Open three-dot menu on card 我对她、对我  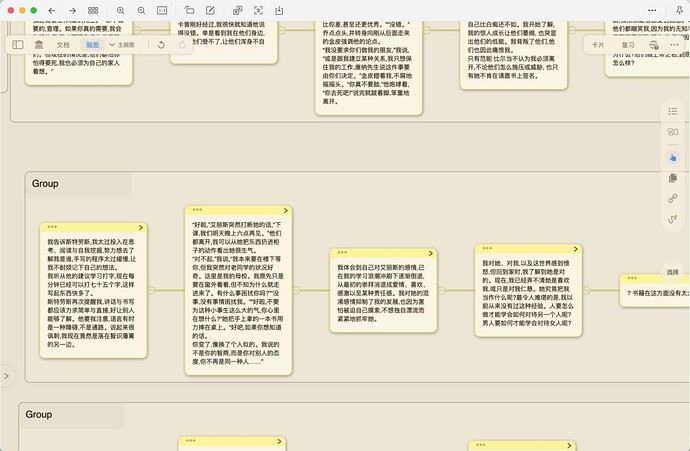pyautogui.click(x=487, y=248)
